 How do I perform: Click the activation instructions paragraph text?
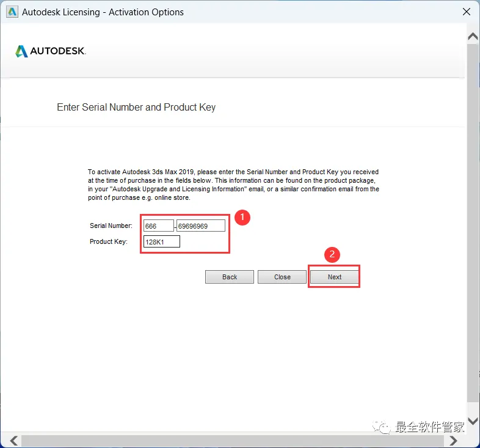pos(233,185)
